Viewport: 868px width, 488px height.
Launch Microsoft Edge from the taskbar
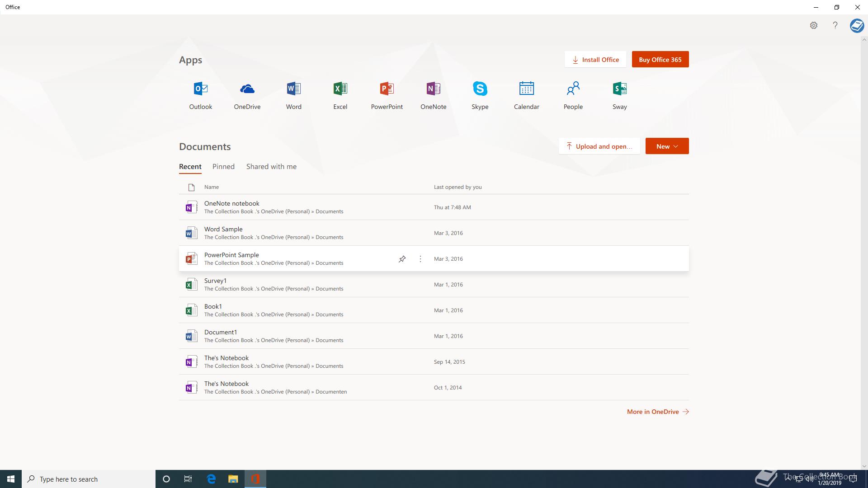point(211,479)
